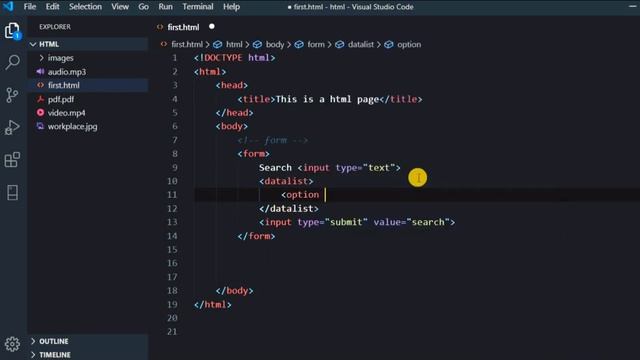640x360 pixels.
Task: Click the closing body tag on line 18
Action: 234,291
